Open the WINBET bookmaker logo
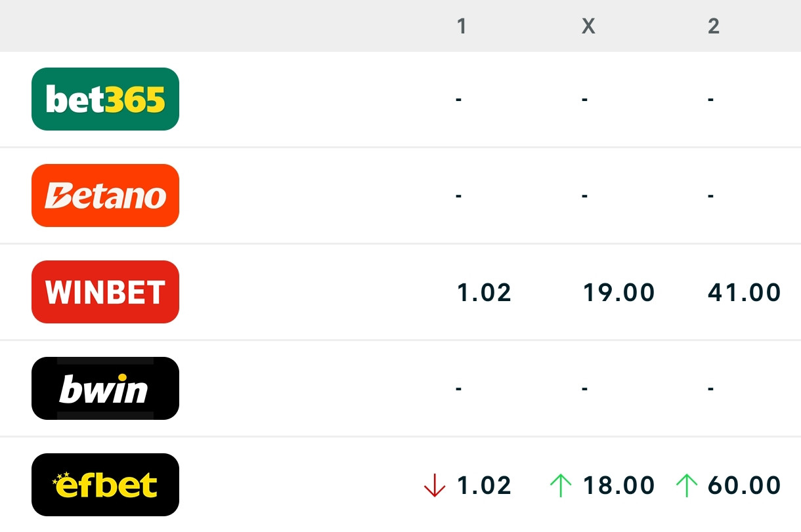The image size is (801, 532). point(105,292)
